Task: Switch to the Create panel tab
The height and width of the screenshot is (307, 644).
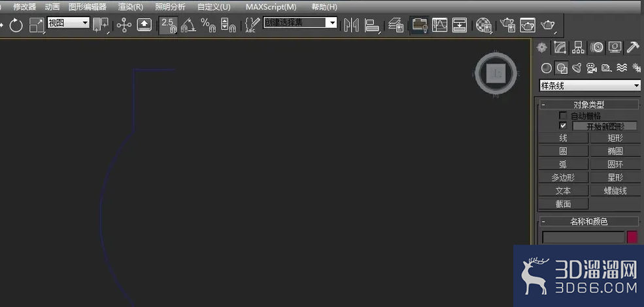Action: tap(542, 48)
